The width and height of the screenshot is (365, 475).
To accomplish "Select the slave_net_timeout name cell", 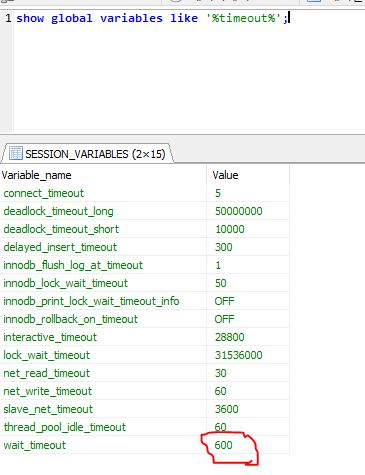I will coord(103,409).
